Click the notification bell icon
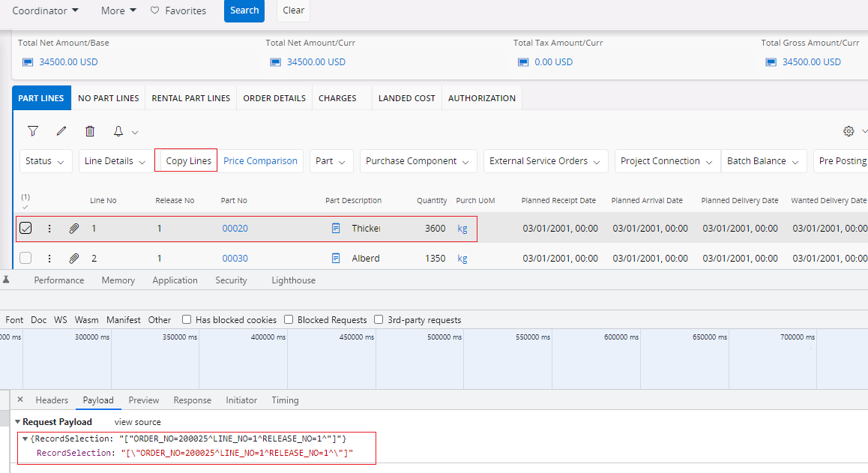 click(118, 131)
